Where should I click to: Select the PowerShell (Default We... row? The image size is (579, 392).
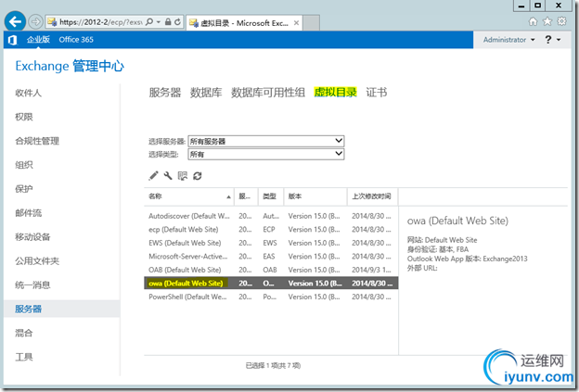(x=271, y=297)
